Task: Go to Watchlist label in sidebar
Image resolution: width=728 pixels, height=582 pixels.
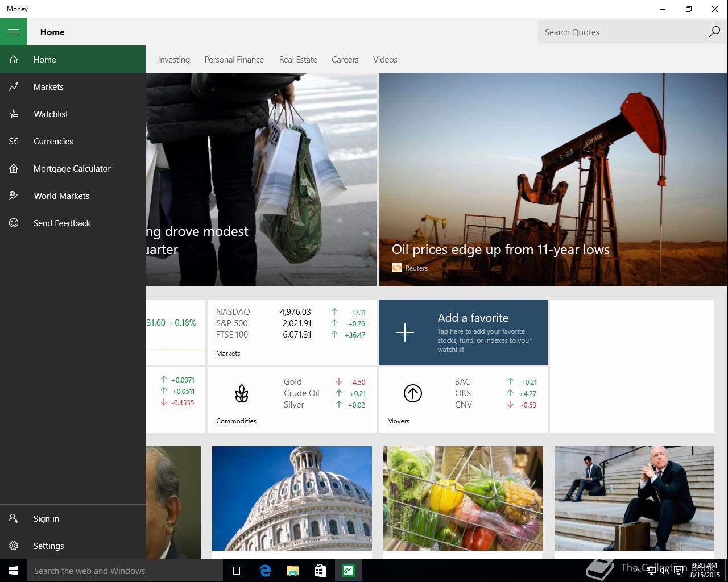Action: (51, 114)
